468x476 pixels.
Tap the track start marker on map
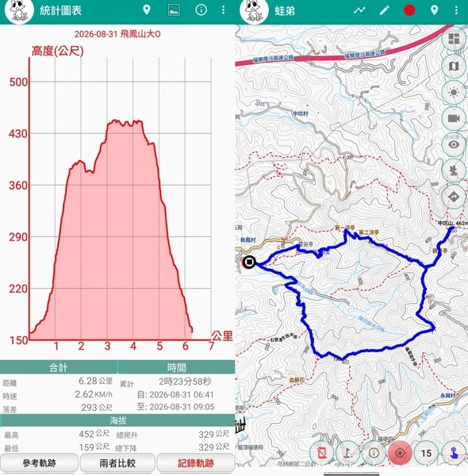click(x=249, y=262)
